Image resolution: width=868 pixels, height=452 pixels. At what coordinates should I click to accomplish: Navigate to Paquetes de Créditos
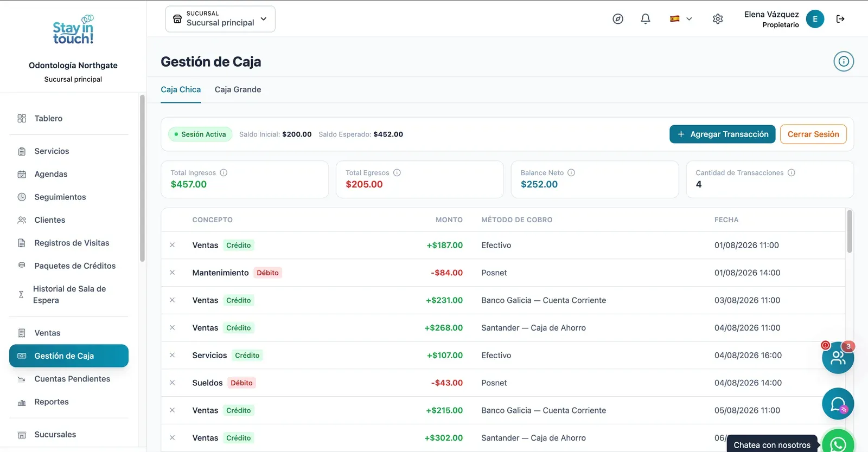[x=69, y=266]
